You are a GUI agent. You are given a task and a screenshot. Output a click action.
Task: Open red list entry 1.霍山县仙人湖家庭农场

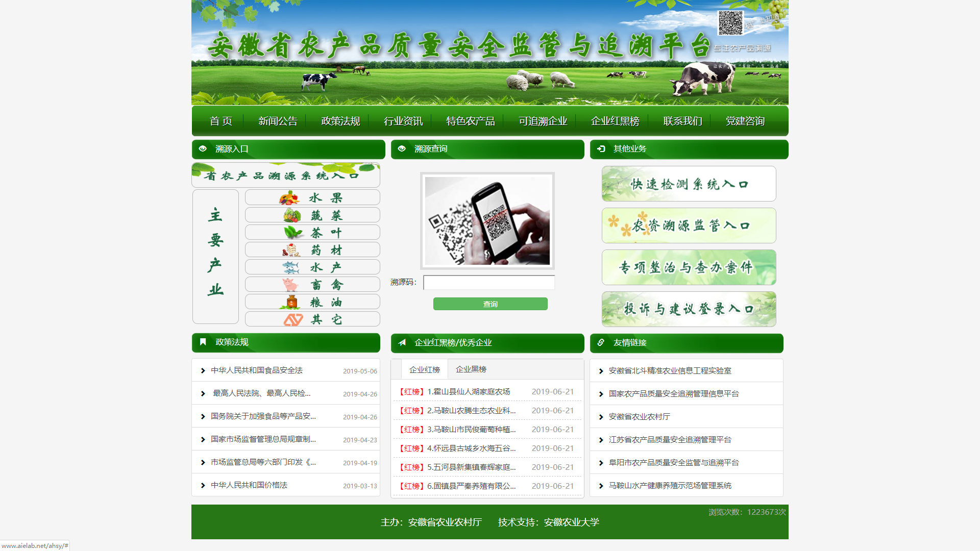click(469, 392)
